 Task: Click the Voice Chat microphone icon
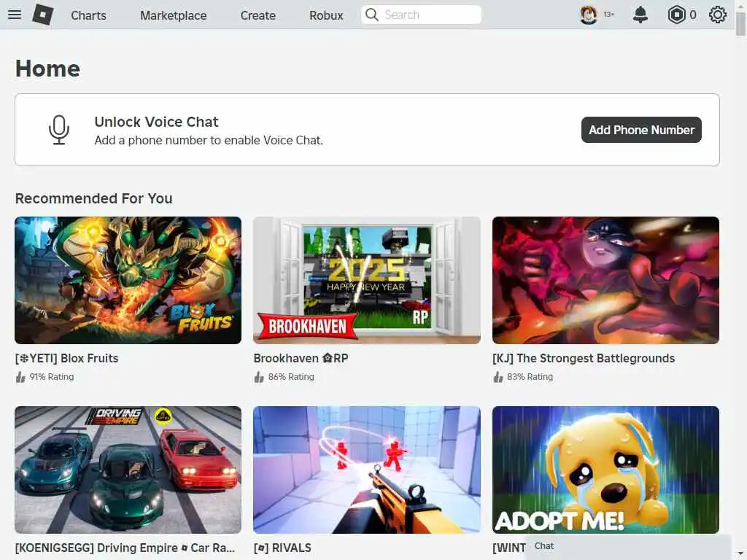tap(59, 130)
